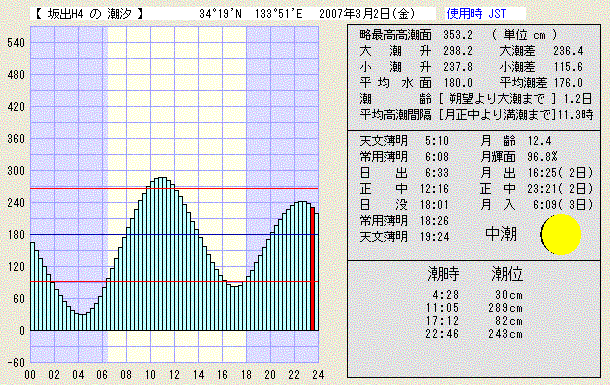Viewport: 610px width, 385px height.
Task: Click the 平均水面 value 180.0
Action: pyautogui.click(x=458, y=83)
